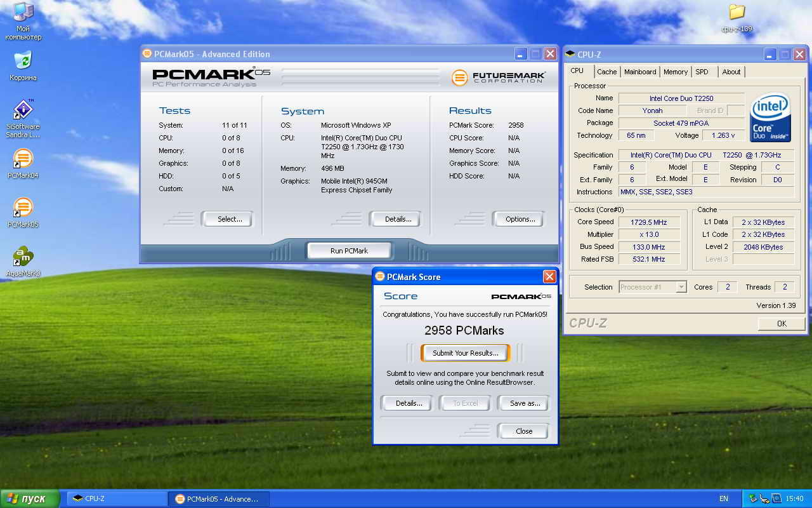812x508 pixels.
Task: Click the EN language indicator in tray
Action: point(724,498)
